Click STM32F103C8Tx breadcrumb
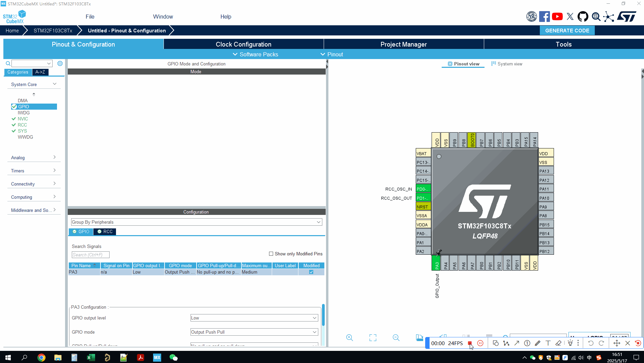Screen dimensions: 644x363 [x=53, y=30]
